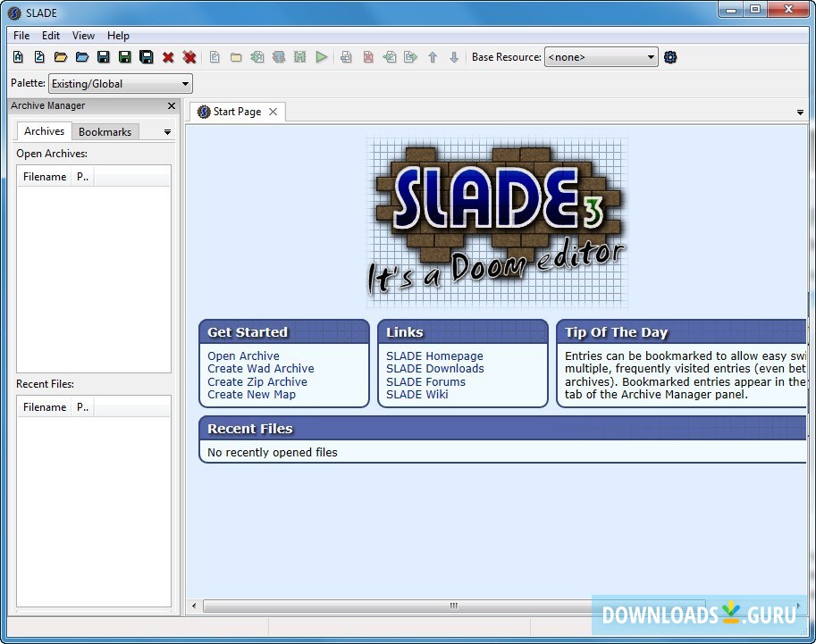Click the Create Wad Archive link

coord(261,369)
